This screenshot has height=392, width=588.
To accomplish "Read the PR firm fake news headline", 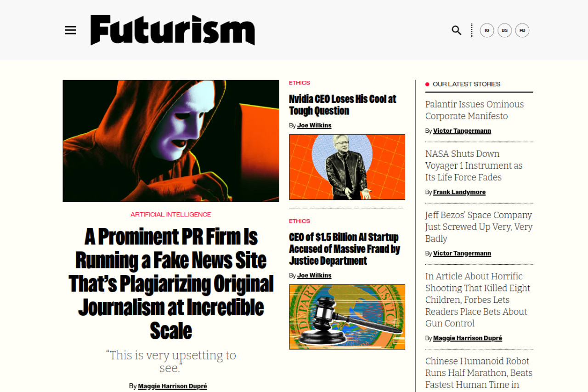I will 171,284.
